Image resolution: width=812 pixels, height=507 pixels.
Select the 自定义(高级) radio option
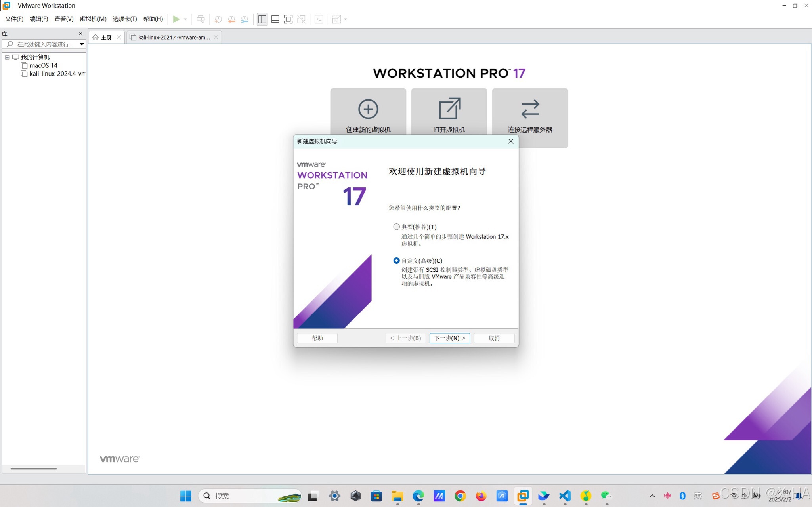coord(396,261)
